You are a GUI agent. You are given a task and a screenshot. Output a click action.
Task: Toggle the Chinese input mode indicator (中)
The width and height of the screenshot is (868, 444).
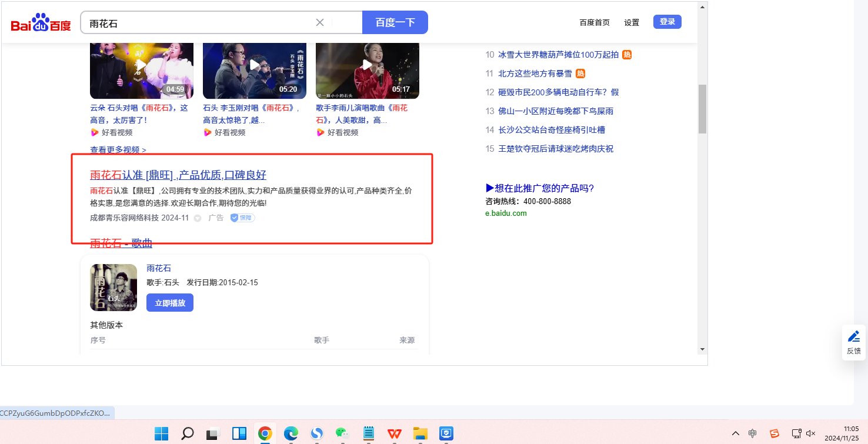[x=753, y=433]
